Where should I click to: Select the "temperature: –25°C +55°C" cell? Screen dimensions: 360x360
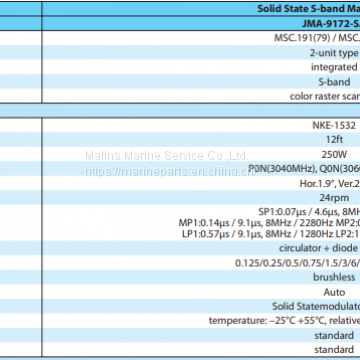click(x=201, y=321)
